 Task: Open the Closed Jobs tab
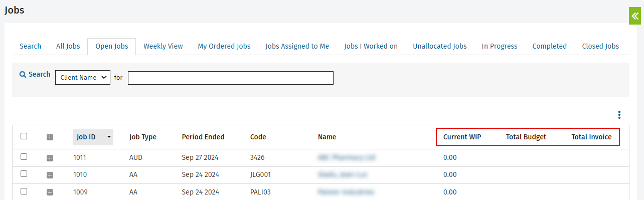pyautogui.click(x=600, y=46)
